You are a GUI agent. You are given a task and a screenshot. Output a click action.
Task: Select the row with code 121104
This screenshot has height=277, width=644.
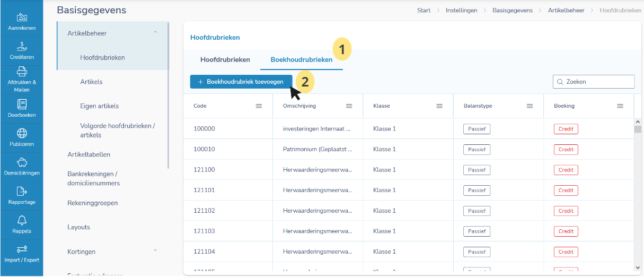pos(408,252)
